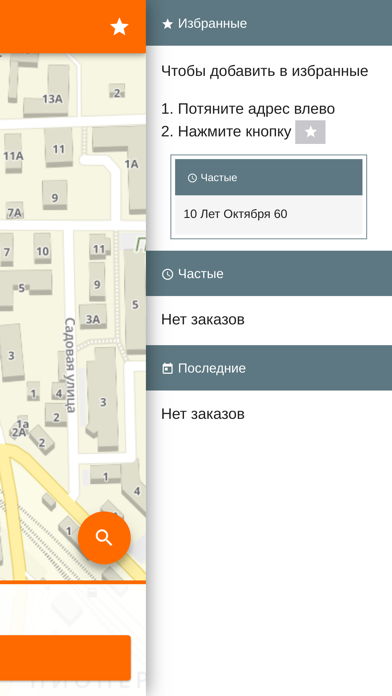Image resolution: width=392 pixels, height=696 pixels.
Task: Open the Последние section header
Action: (269, 368)
